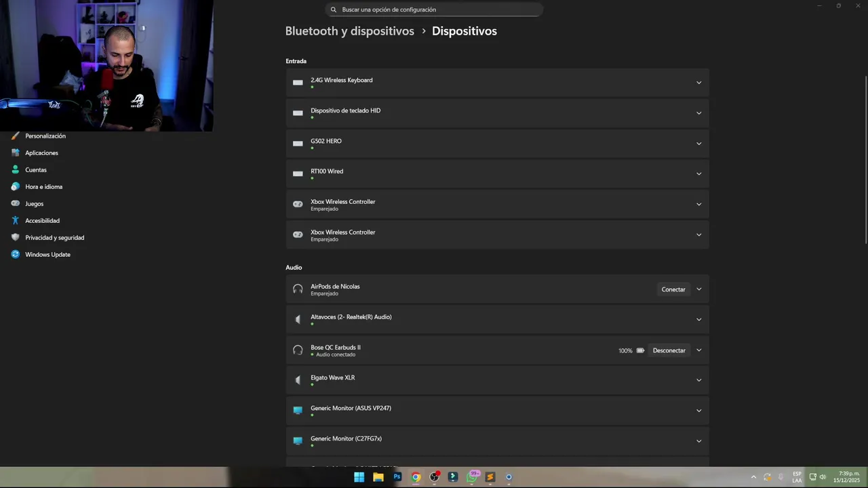The width and height of the screenshot is (868, 488).
Task: Go to Hora e idioma settings
Action: click(x=43, y=186)
